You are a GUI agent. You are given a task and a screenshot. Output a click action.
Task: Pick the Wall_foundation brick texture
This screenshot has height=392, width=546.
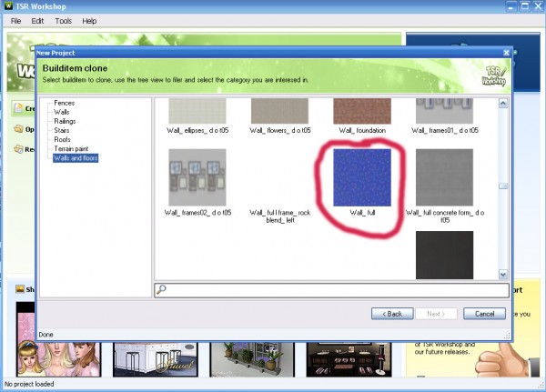click(363, 111)
